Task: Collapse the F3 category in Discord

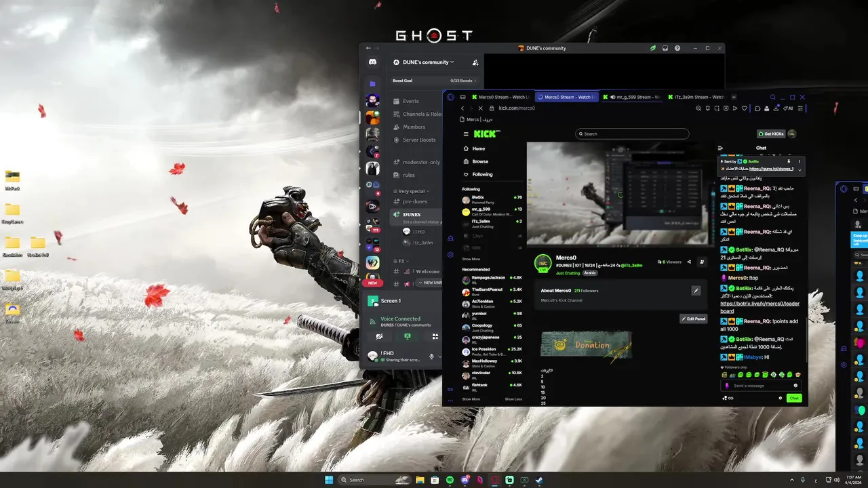Action: coord(401,261)
